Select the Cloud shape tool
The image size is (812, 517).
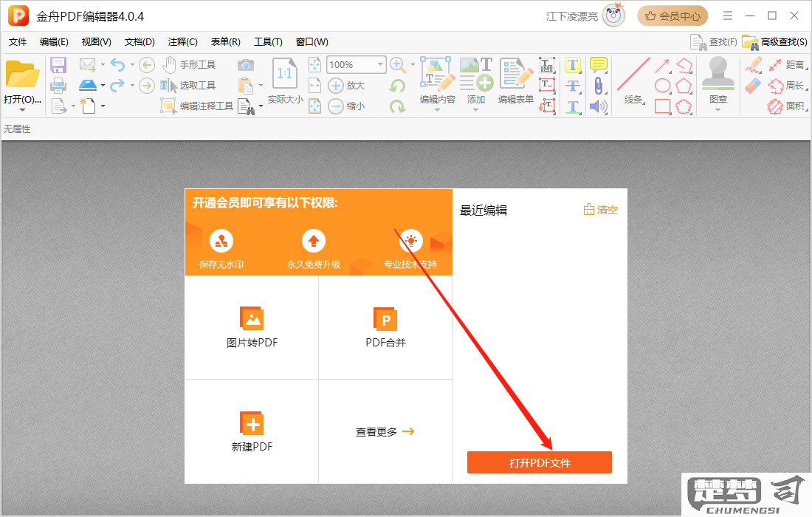coord(684,106)
